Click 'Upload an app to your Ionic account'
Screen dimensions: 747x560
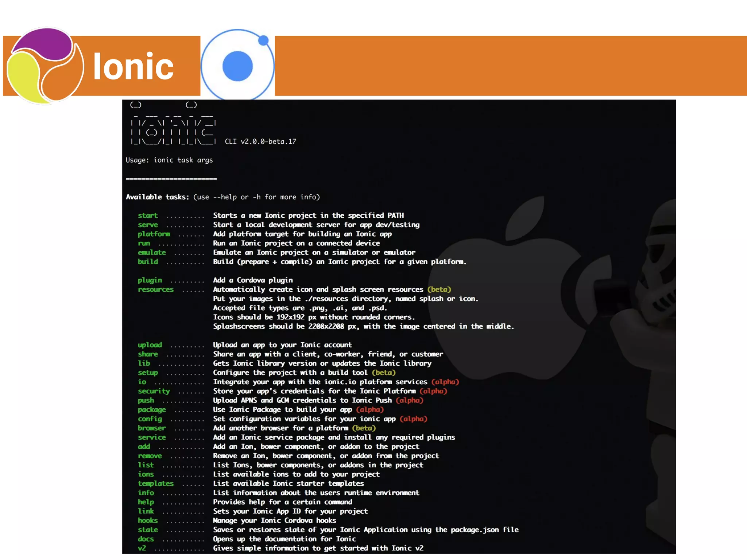click(x=282, y=345)
